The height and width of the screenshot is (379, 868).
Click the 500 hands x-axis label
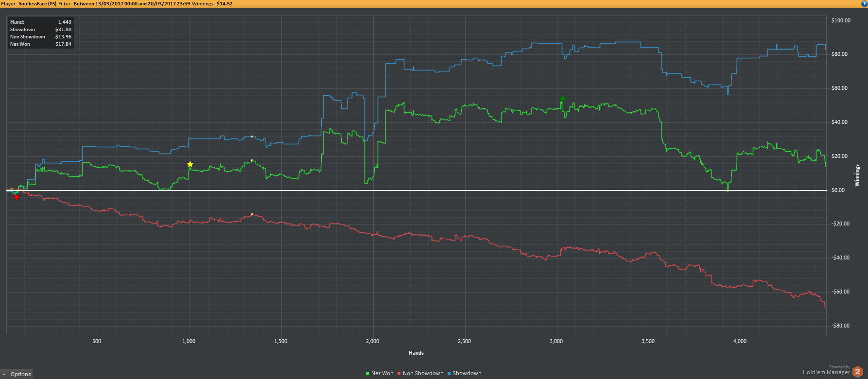(x=97, y=341)
